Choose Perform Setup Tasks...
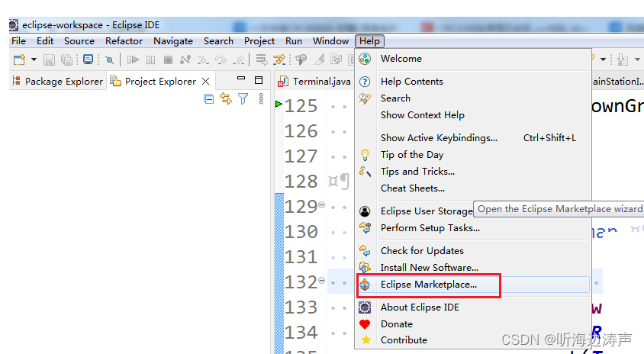The image size is (644, 354). pos(473,228)
